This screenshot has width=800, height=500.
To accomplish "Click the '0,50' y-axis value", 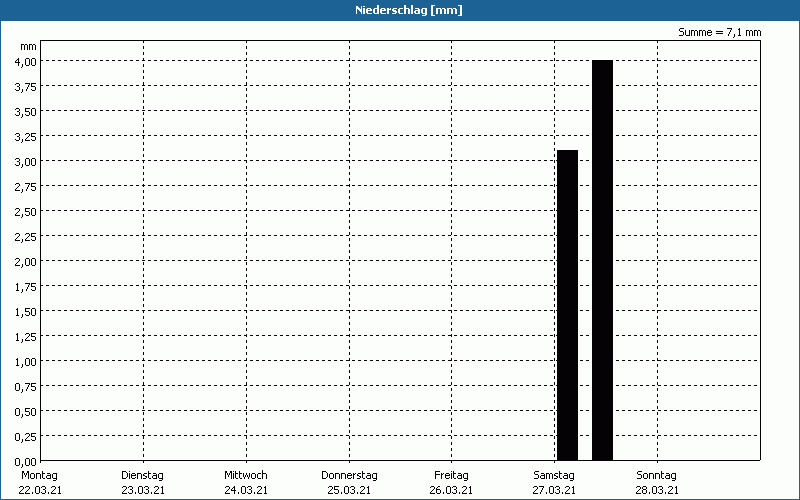I will (26, 412).
